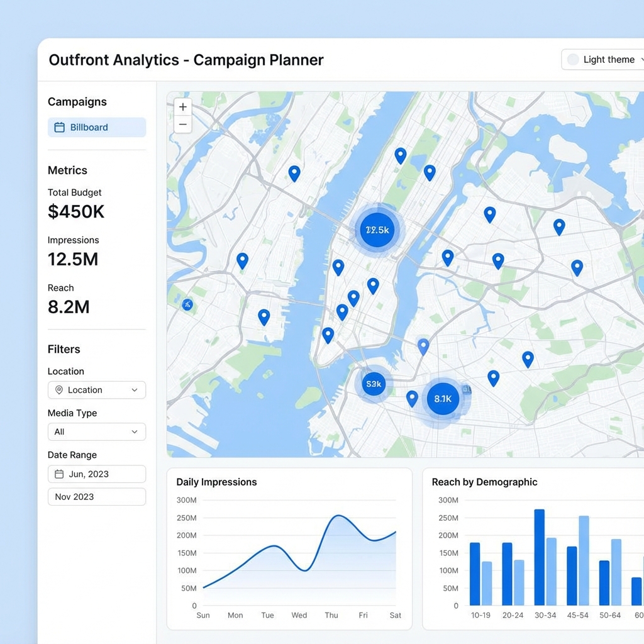Click small circular marker near map's left edge
644x644 pixels.
coord(187,305)
